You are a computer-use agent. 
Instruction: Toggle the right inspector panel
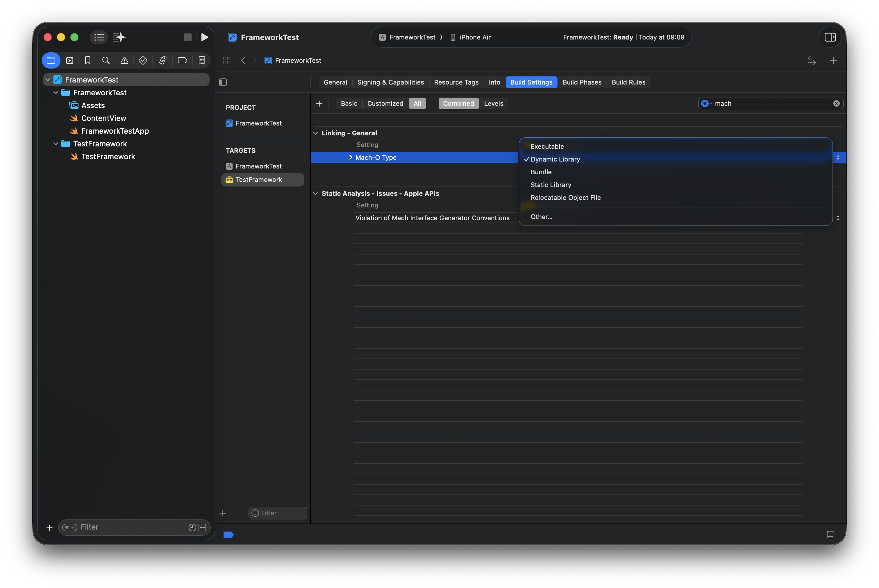click(x=830, y=37)
